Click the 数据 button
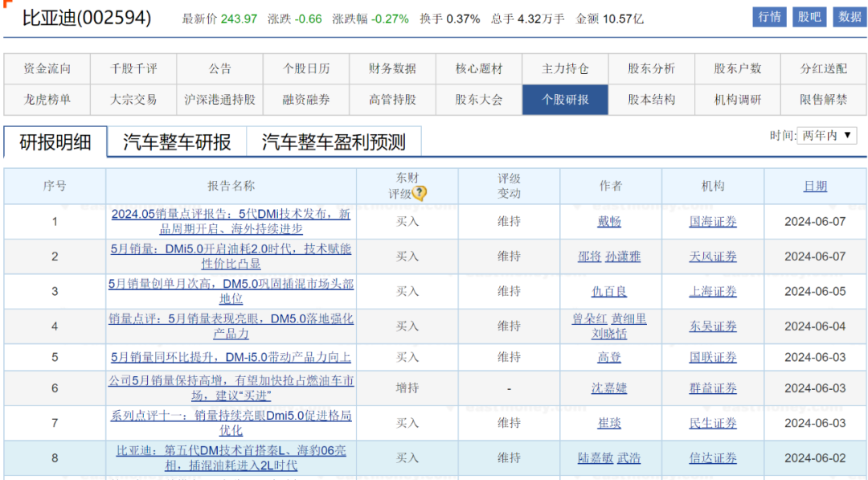868x480 pixels. [850, 17]
